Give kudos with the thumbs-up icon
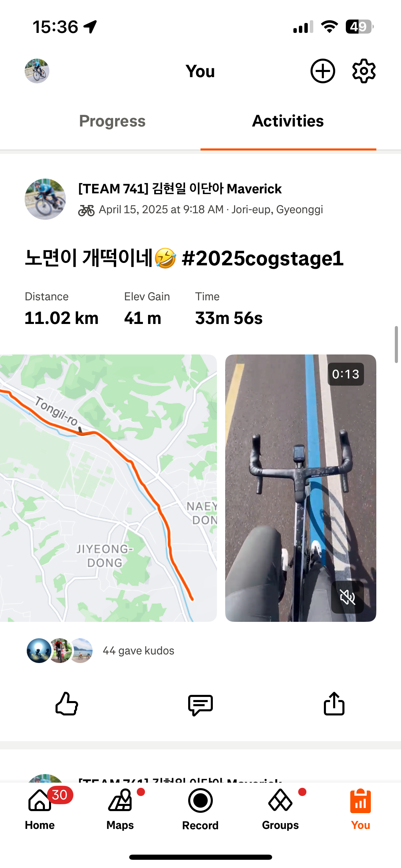Image resolution: width=401 pixels, height=868 pixels. pos(67,704)
